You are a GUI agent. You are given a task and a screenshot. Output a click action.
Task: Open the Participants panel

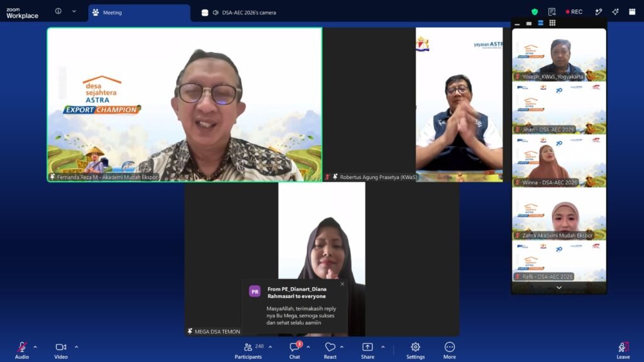pos(248,351)
